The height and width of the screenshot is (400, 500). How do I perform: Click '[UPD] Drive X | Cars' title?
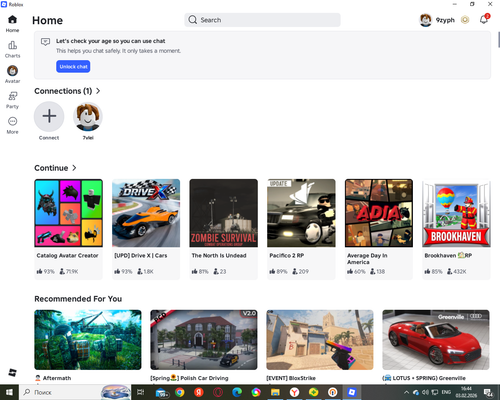point(141,255)
